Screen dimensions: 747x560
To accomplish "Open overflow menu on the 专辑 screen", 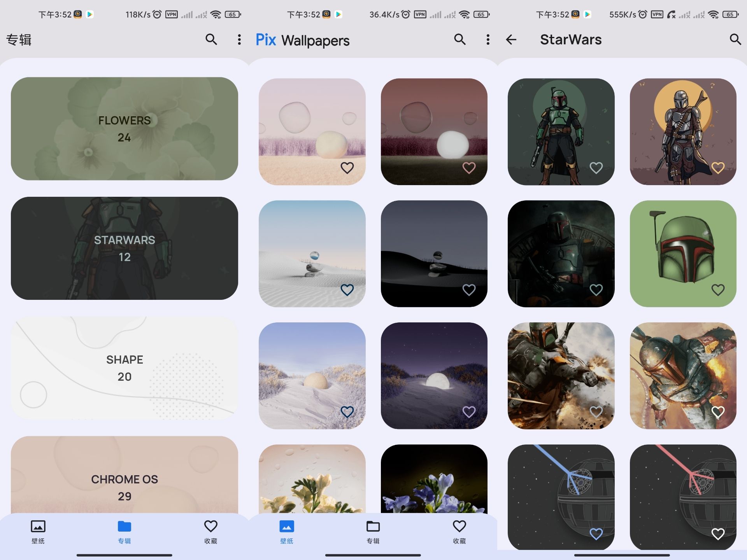I will click(x=239, y=39).
